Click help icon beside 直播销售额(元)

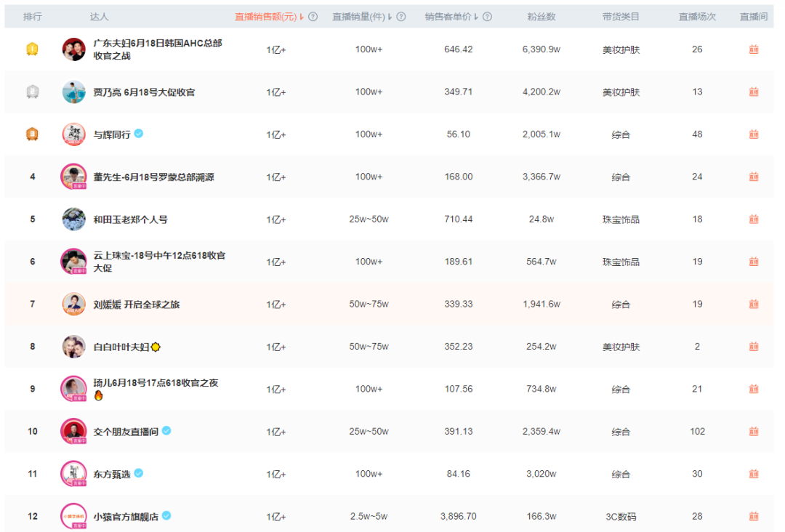point(313,17)
